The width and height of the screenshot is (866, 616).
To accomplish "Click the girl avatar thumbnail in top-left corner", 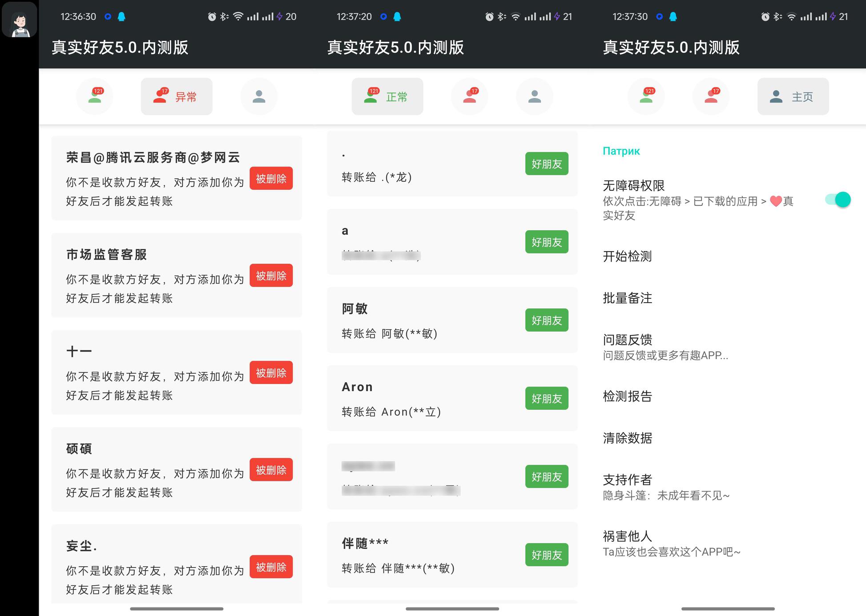I will [19, 20].
